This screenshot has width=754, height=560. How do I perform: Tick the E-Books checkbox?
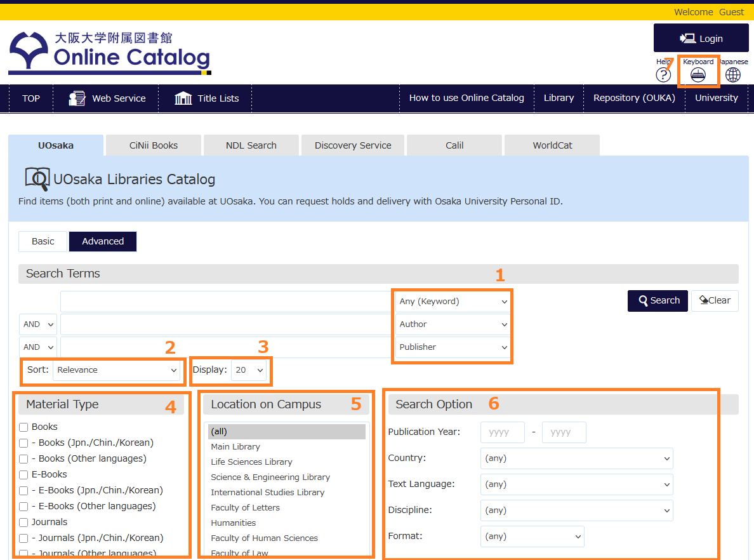[x=23, y=475]
